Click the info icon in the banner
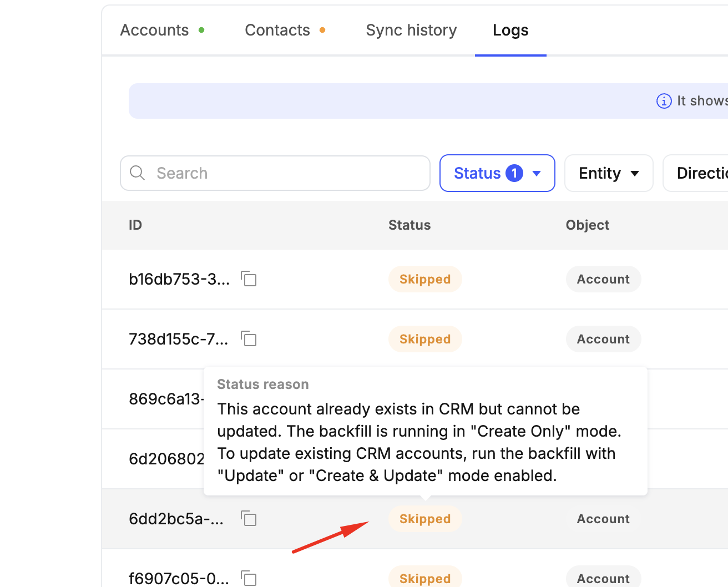This screenshot has width=728, height=587. click(664, 101)
